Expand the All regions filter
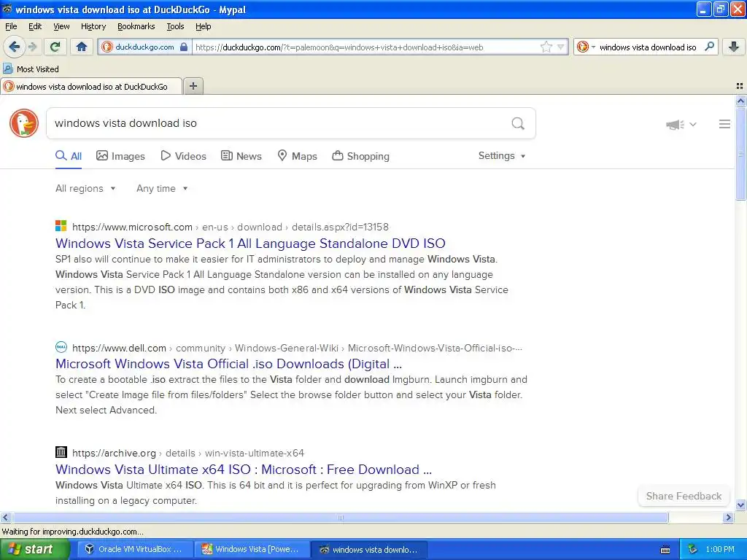The image size is (747, 560). pyautogui.click(x=85, y=189)
